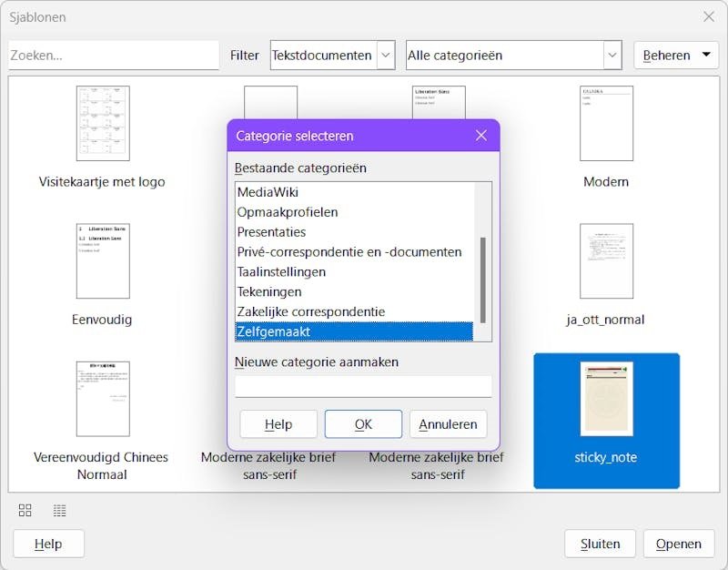Switch to thumbnail grid view icon
The height and width of the screenshot is (570, 728).
tap(25, 510)
